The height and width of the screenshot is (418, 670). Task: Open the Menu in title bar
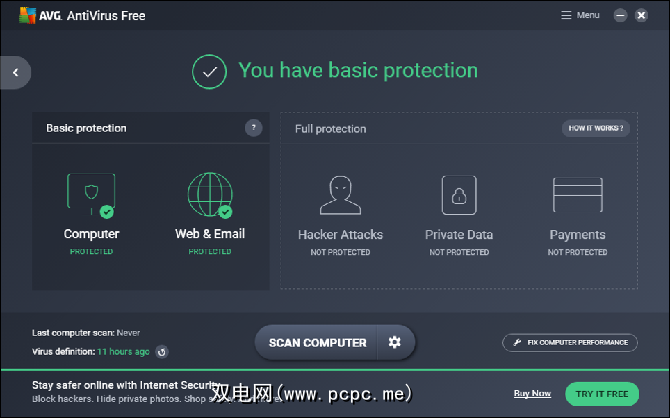point(580,15)
